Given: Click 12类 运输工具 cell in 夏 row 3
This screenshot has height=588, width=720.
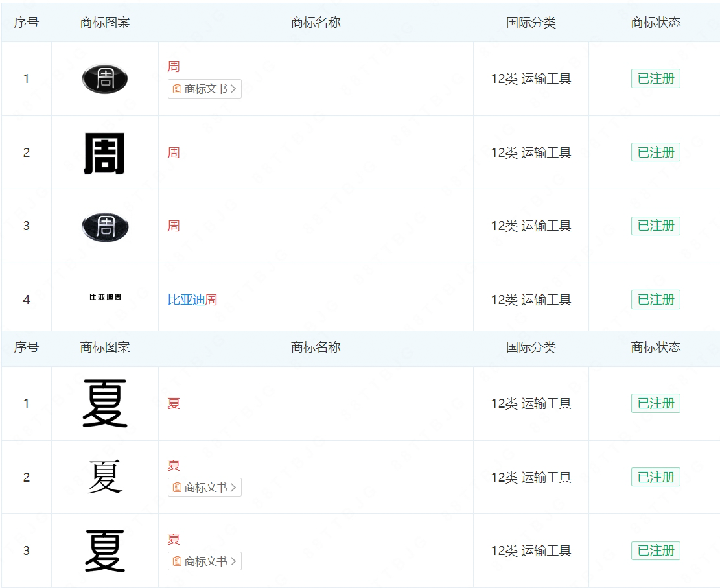Looking at the screenshot, I should click(x=531, y=551).
